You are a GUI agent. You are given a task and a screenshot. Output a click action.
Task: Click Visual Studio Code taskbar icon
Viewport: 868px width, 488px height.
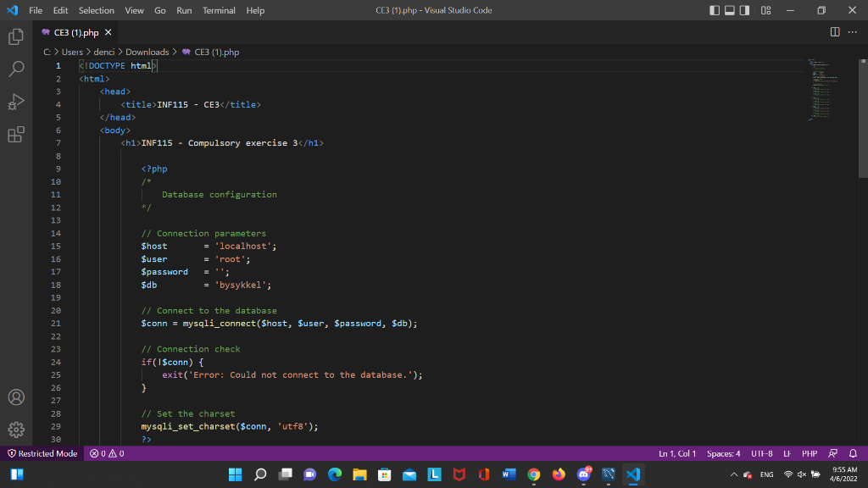pos(633,474)
